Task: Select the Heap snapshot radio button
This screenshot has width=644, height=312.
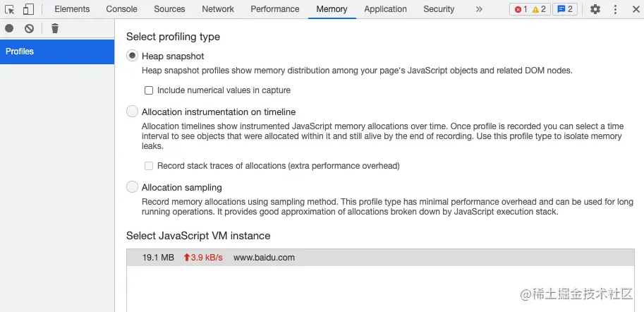Action: (133, 56)
